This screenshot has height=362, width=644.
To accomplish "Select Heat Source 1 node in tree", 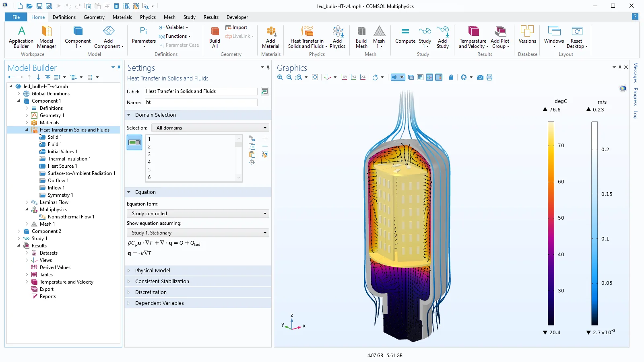I will pos(62,166).
